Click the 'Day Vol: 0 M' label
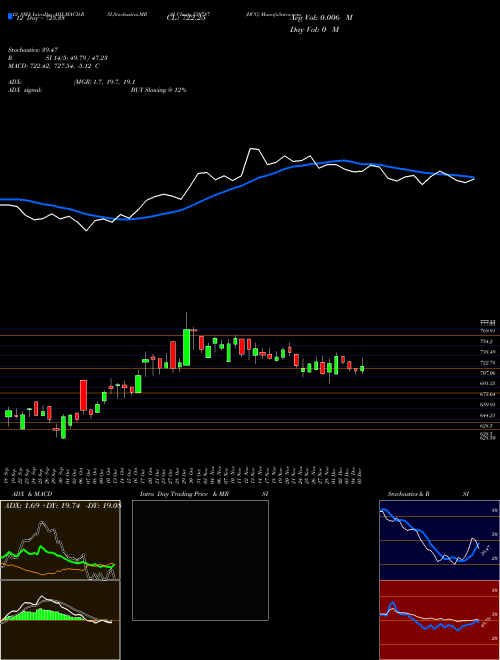Viewport: 500px width, 660px height. [x=314, y=30]
